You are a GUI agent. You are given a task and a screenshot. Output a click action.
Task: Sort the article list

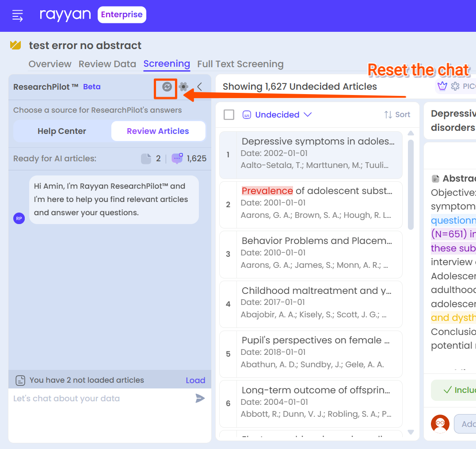(397, 115)
